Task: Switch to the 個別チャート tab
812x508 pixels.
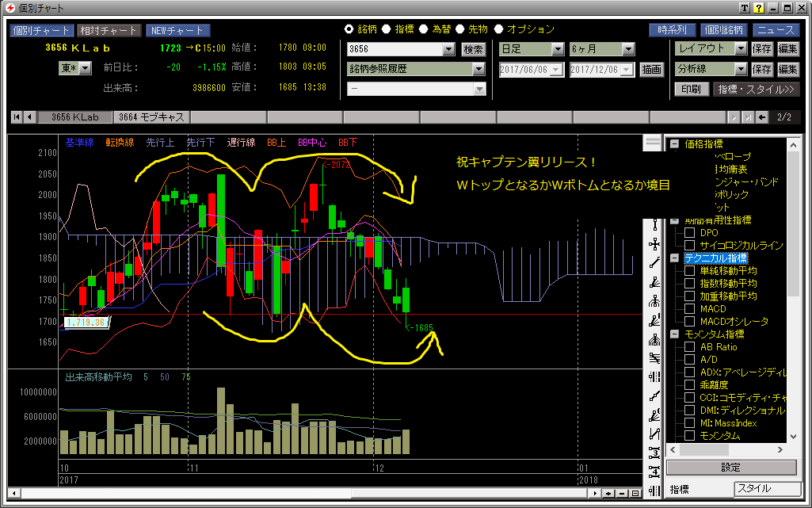Action: 41,31
